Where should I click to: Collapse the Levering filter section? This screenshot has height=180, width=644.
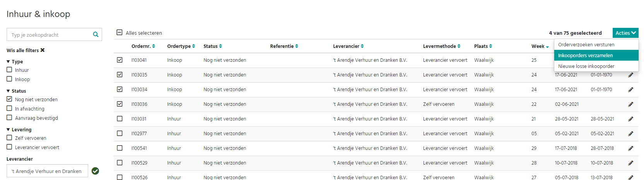pyautogui.click(x=8, y=129)
